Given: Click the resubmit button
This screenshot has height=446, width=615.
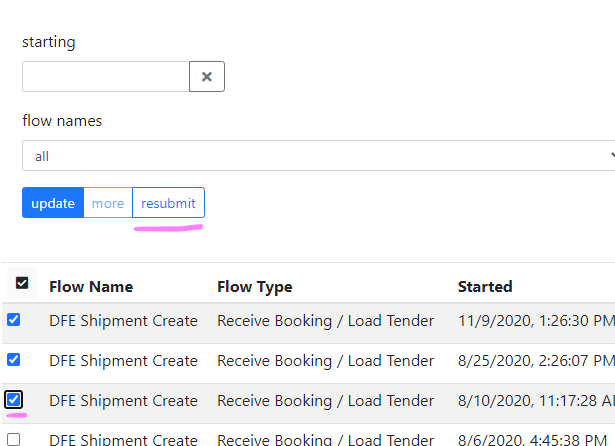Looking at the screenshot, I should tap(168, 203).
